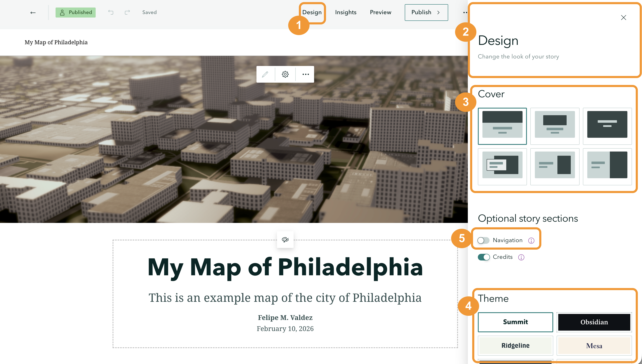Open the cover settings gear options

(285, 74)
